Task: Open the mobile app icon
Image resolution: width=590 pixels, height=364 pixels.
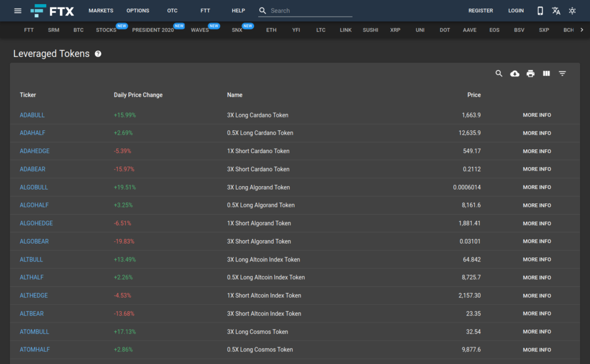Action: click(x=540, y=10)
